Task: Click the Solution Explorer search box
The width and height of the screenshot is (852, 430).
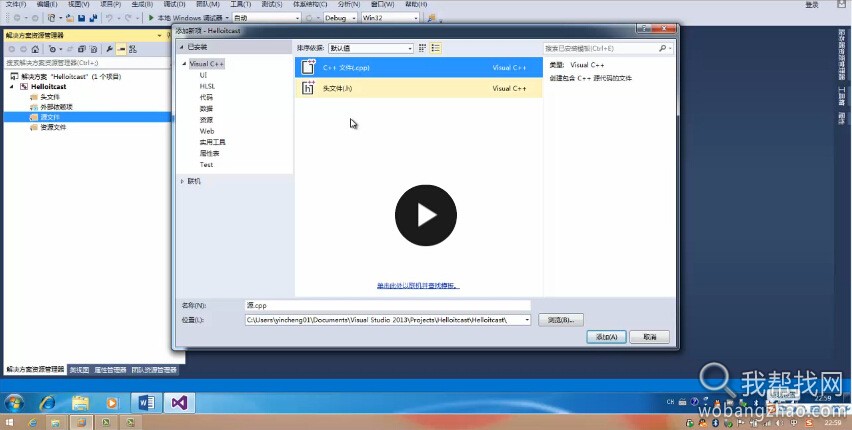Action: click(87, 63)
